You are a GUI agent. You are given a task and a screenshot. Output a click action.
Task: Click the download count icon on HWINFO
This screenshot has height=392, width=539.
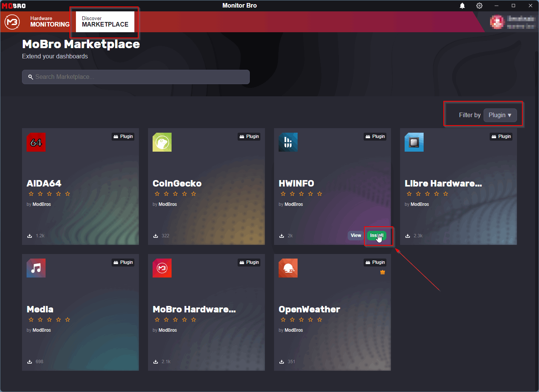click(x=282, y=236)
